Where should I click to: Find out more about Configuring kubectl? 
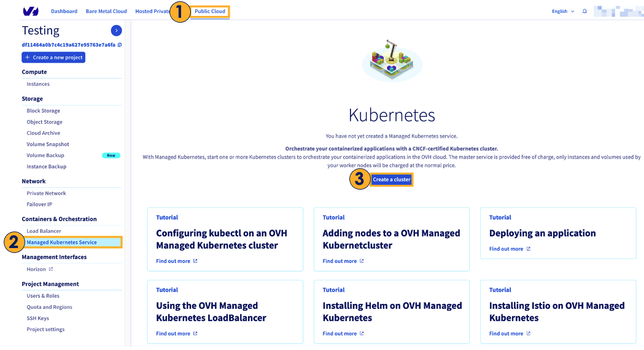173,261
